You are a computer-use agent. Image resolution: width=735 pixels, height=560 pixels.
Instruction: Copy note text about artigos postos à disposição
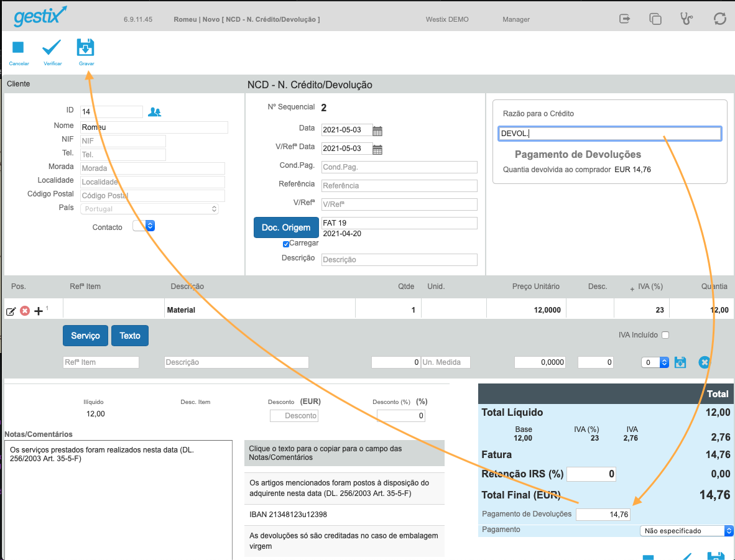point(344,488)
